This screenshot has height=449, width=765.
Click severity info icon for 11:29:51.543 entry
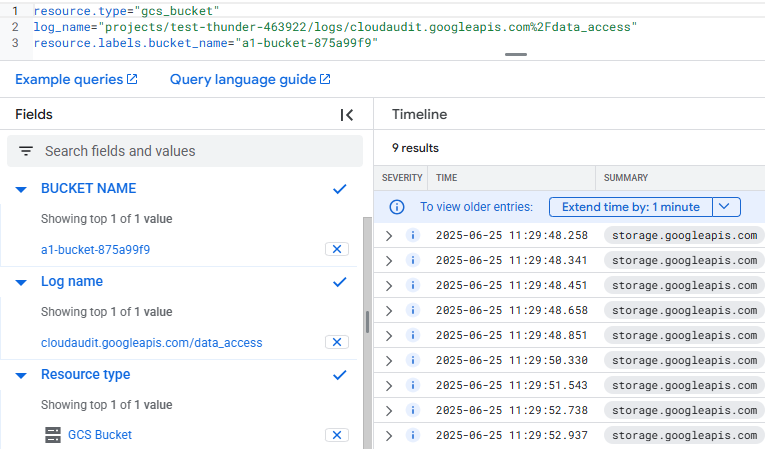click(413, 386)
